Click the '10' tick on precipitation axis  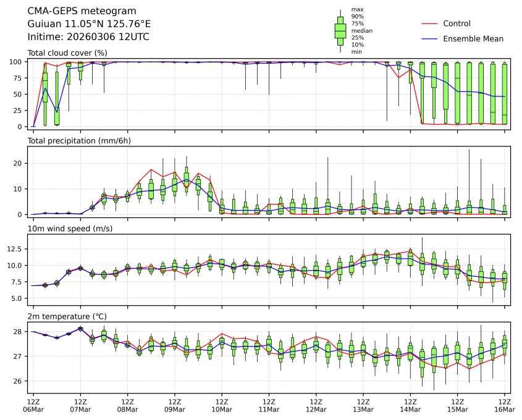tap(18, 189)
